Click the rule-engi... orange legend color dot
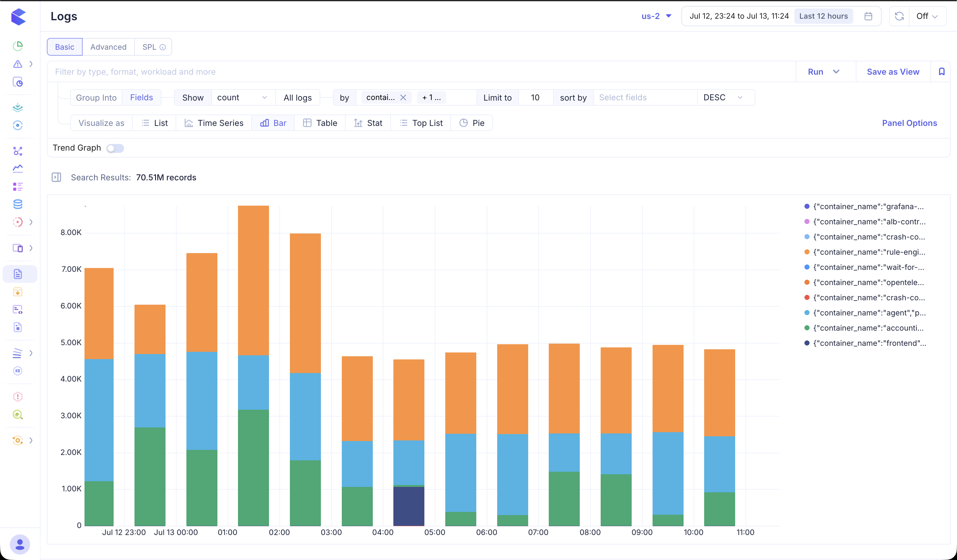 pos(807,252)
